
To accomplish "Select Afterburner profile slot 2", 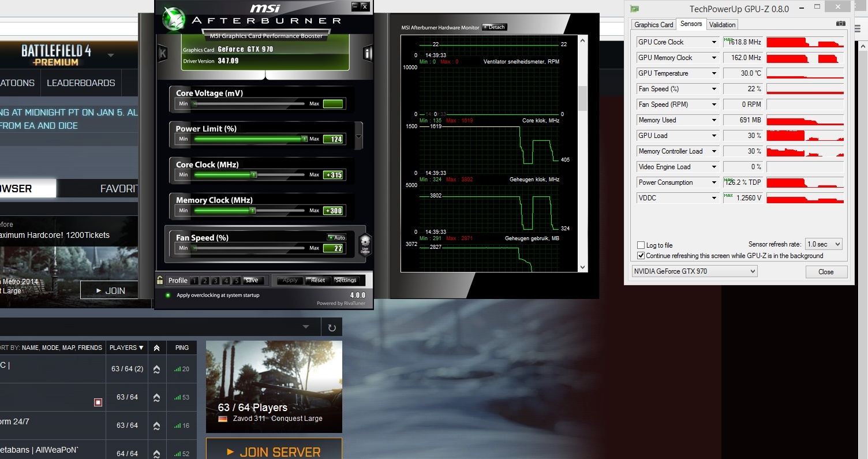I will 205,281.
